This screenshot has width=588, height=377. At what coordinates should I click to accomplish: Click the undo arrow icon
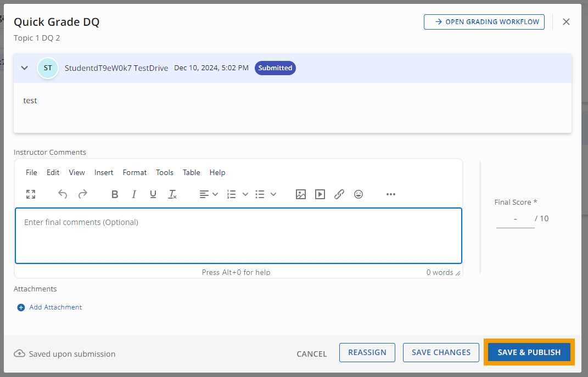63,194
